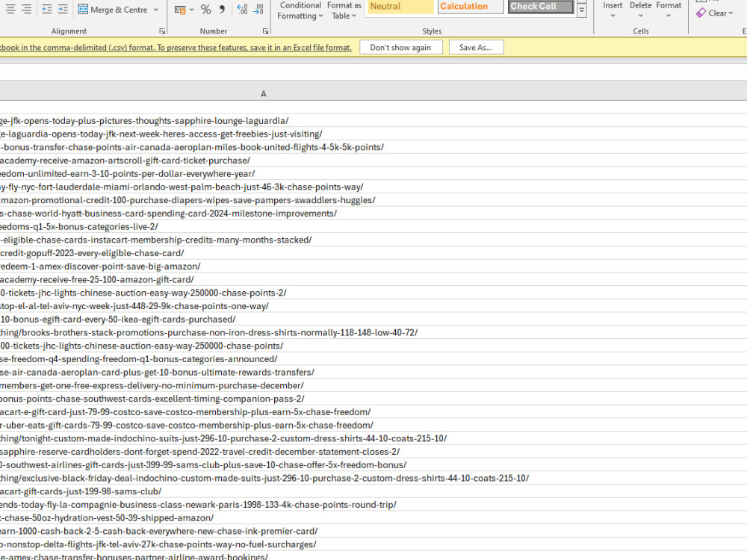This screenshot has height=560, width=747.
Task: Select the column A header
Action: (264, 94)
